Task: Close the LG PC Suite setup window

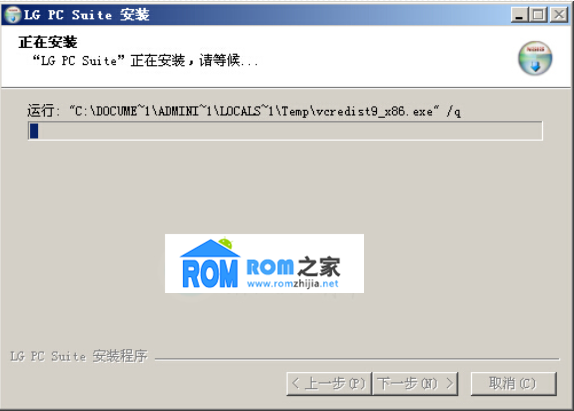Action: 559,15
